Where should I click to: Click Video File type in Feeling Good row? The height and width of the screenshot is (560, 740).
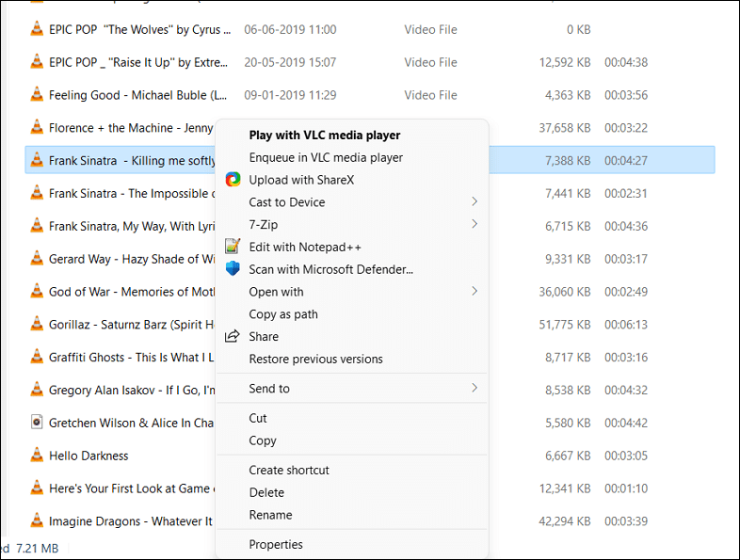[x=430, y=95]
